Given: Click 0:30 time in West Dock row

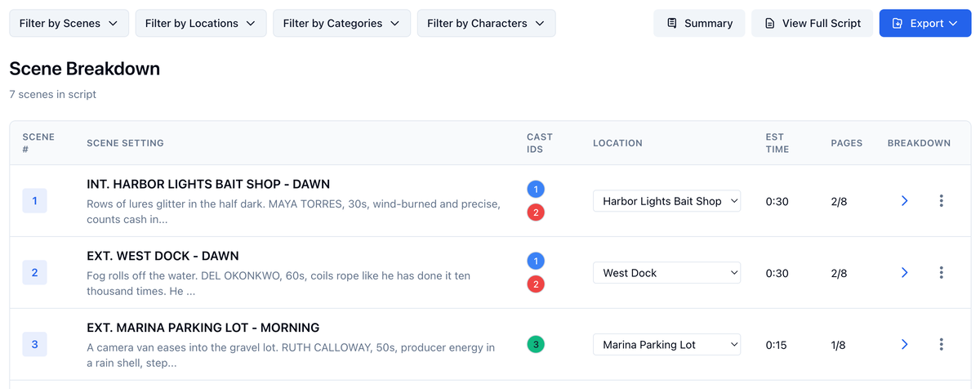Looking at the screenshot, I should 777,273.
